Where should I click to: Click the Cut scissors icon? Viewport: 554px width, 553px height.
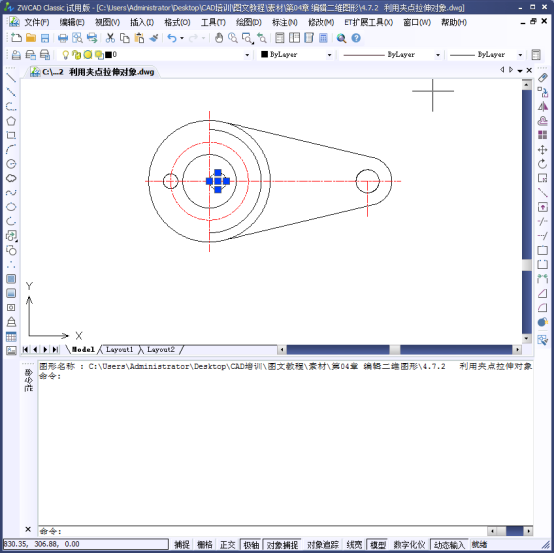[110, 38]
